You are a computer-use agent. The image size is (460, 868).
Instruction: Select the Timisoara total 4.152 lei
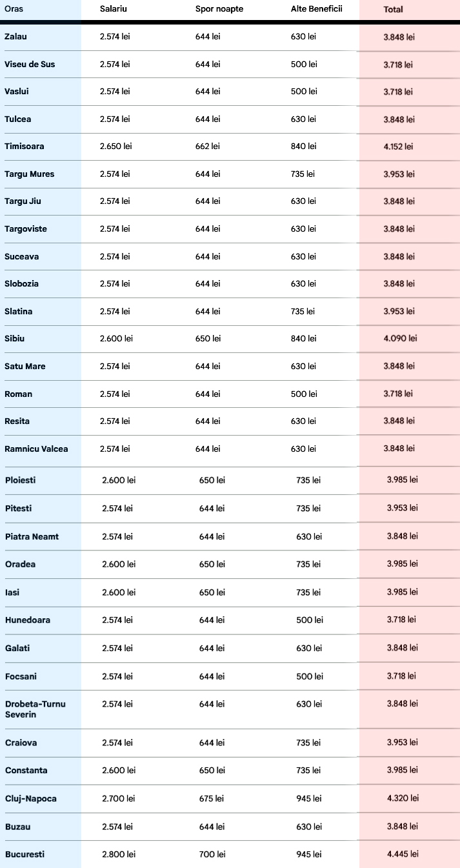[398, 146]
